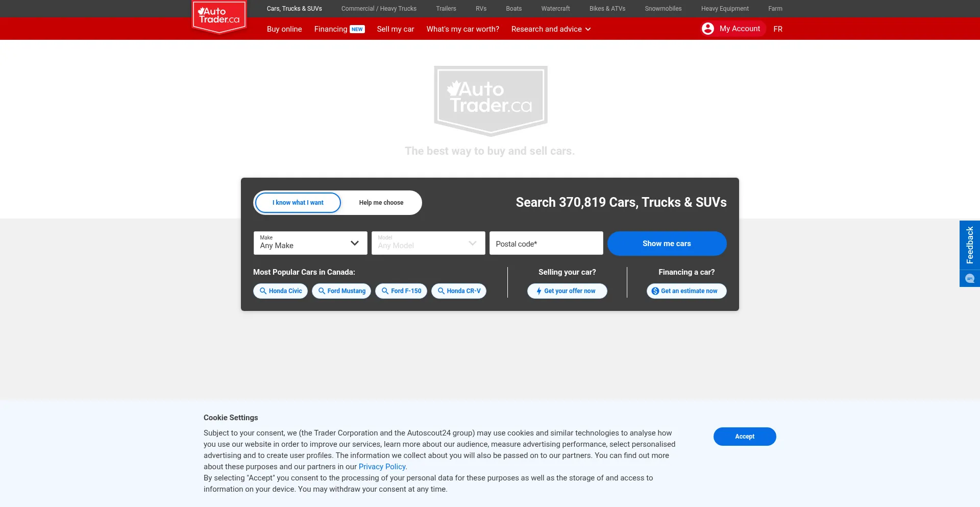Expand the Research and advice menu
Image resolution: width=980 pixels, height=507 pixels.
(x=551, y=29)
